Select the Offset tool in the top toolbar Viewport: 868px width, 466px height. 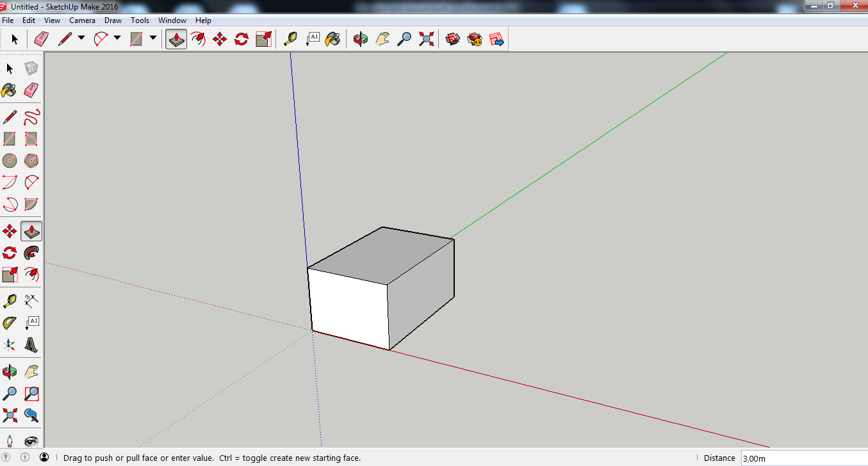[198, 39]
